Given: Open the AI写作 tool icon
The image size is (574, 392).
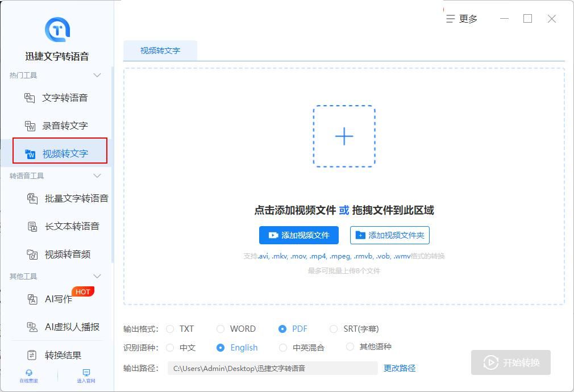Looking at the screenshot, I should pos(32,299).
